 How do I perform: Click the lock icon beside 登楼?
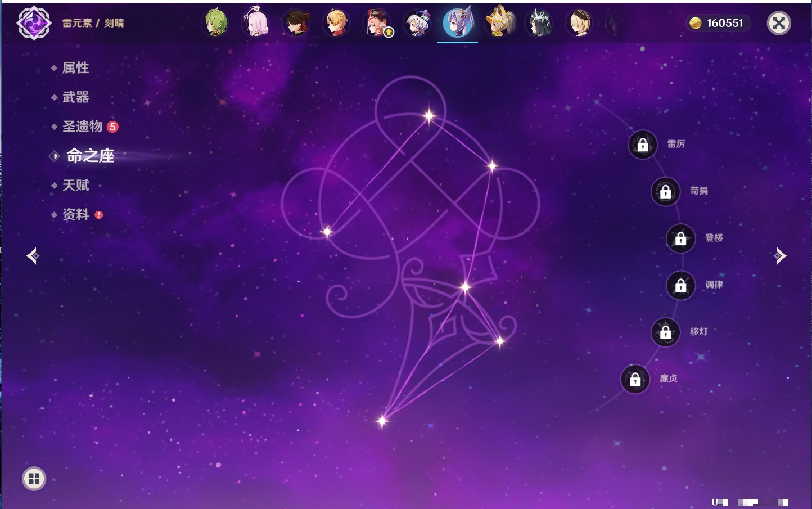681,238
